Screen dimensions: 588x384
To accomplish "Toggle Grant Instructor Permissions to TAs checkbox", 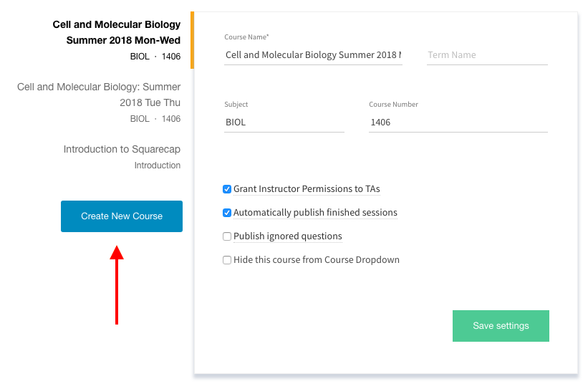I will 227,189.
